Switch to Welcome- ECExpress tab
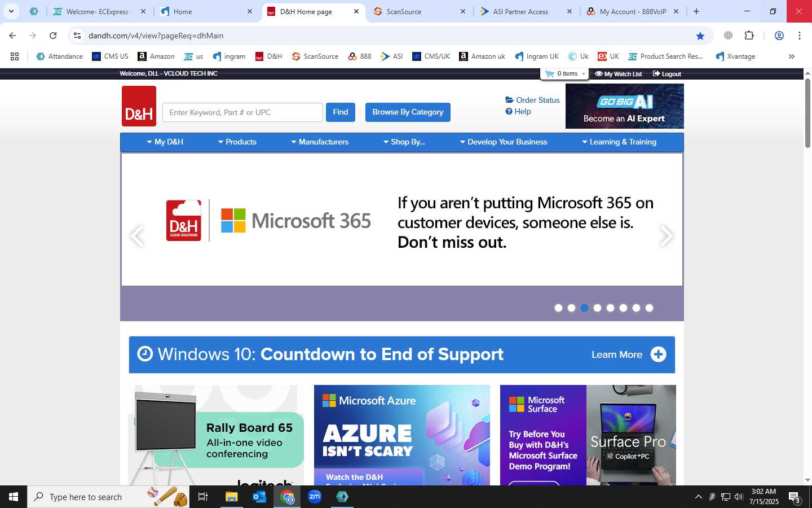This screenshot has width=812, height=508. tap(98, 11)
